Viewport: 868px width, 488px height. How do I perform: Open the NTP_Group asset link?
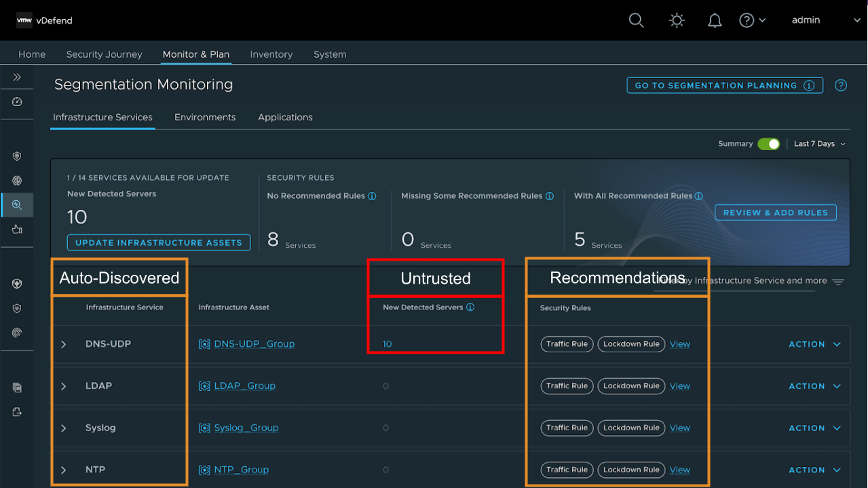[x=241, y=470]
